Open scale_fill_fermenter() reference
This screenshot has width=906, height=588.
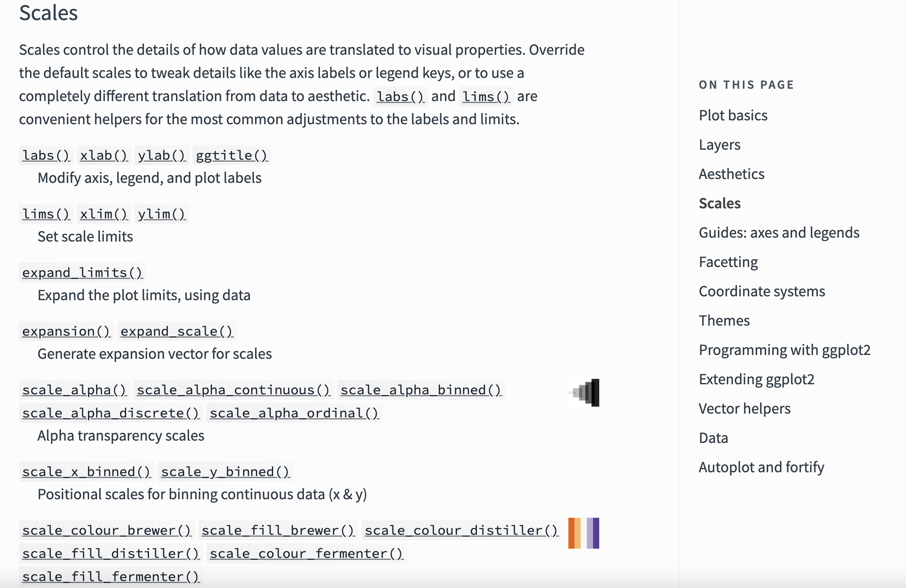(111, 577)
